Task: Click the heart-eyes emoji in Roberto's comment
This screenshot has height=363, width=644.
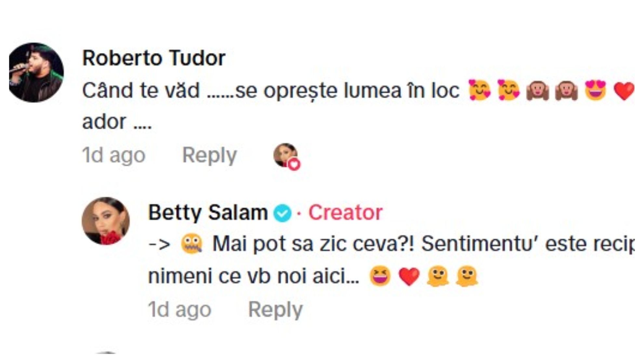Action: tap(595, 90)
